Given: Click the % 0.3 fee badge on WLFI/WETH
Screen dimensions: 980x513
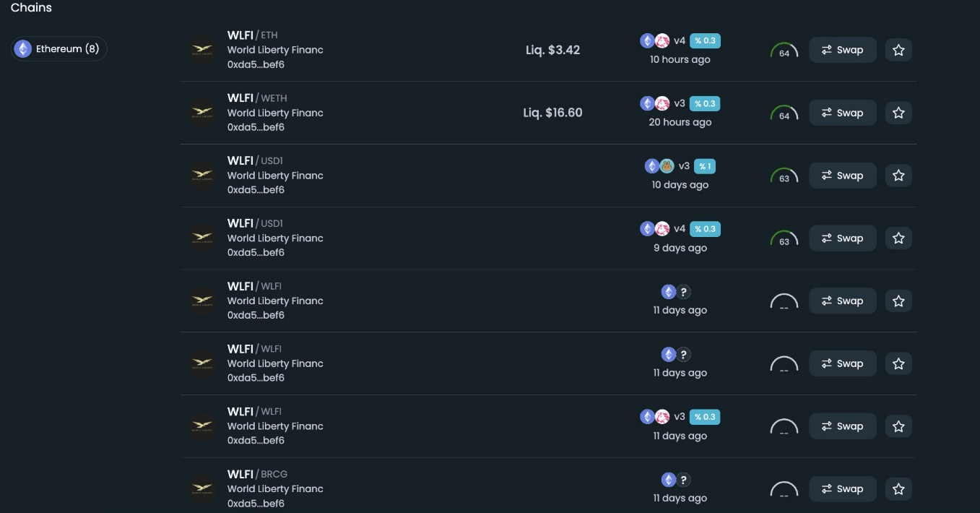Looking at the screenshot, I should coord(705,103).
